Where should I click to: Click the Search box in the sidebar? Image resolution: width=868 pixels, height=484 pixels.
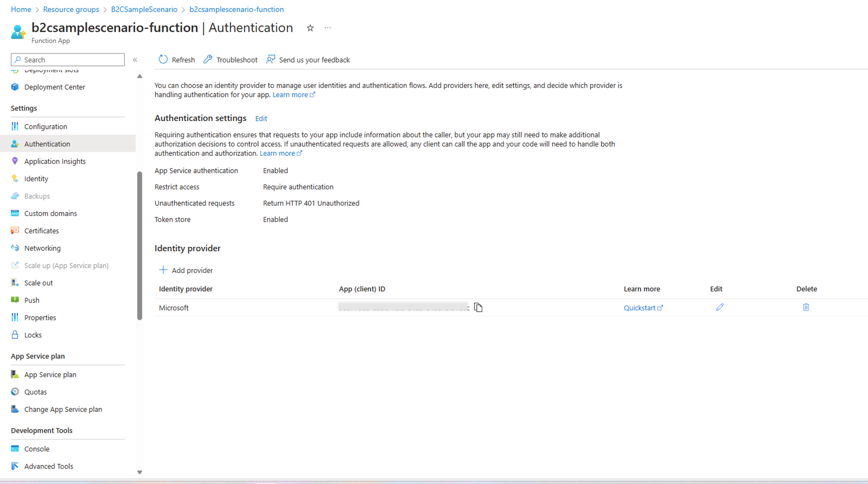pyautogui.click(x=67, y=60)
